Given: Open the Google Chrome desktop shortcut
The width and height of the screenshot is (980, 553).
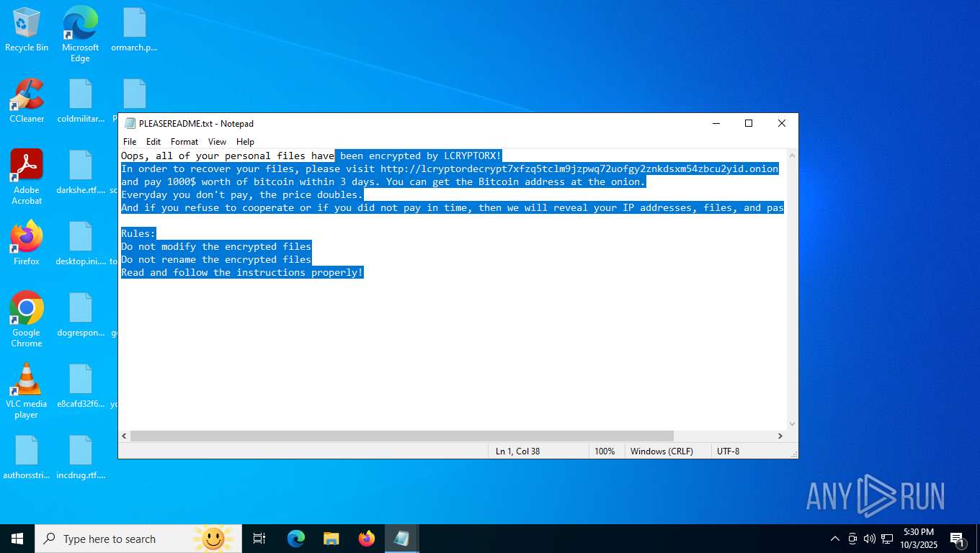Looking at the screenshot, I should [27, 320].
